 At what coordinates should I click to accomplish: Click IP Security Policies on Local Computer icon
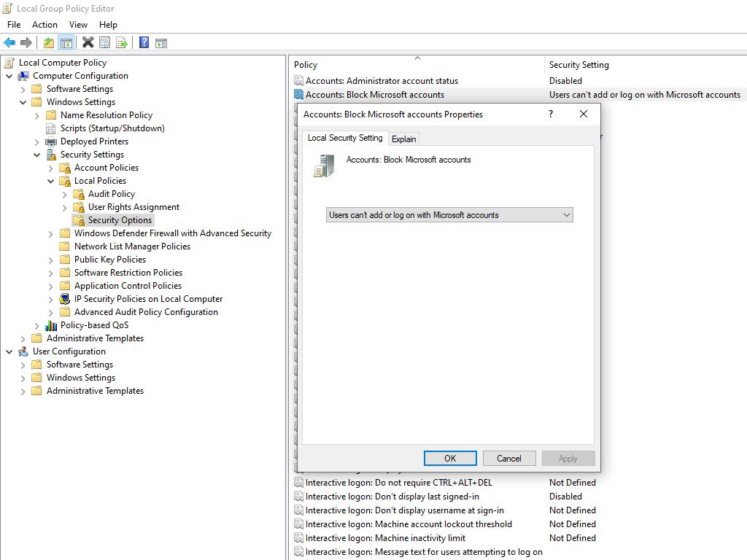click(65, 299)
